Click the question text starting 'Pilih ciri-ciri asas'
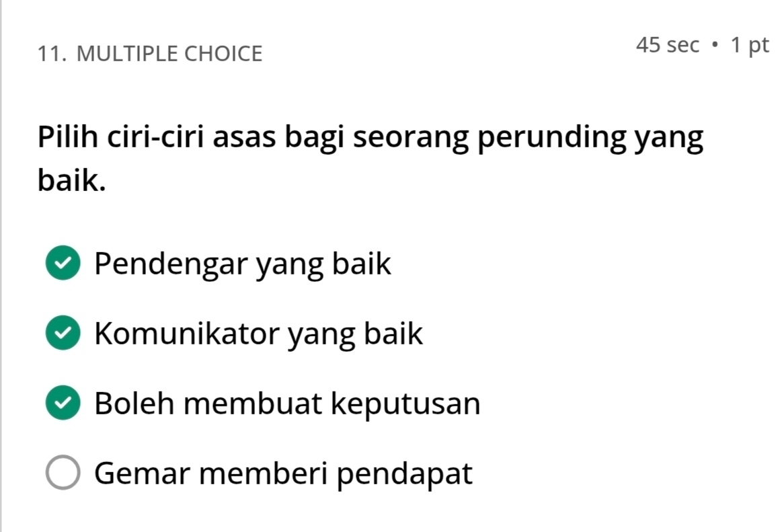This screenshot has height=532, width=782. [x=370, y=139]
